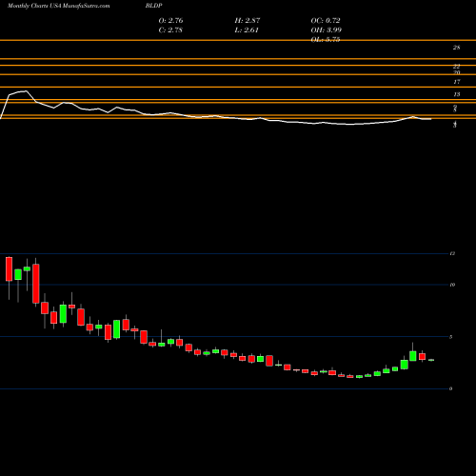Screen dimensions: 476x476
Task: Select the 12 axis label on candlestick chart
Action: 452,253
